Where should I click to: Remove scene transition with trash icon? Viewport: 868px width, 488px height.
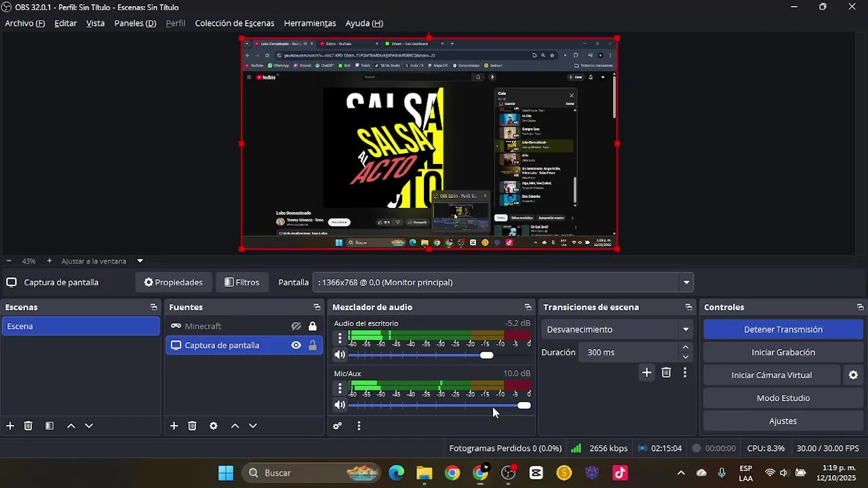pos(666,372)
